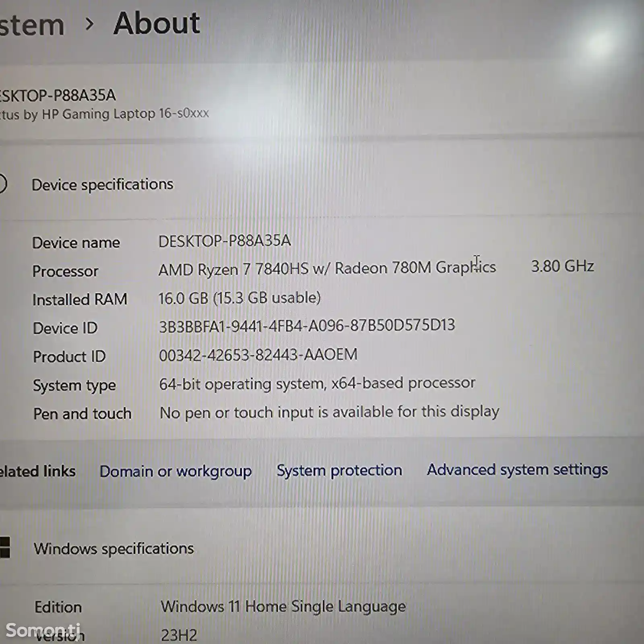
Task: Select device name value DESKTOP-P88A35A in specs
Action: click(x=225, y=241)
